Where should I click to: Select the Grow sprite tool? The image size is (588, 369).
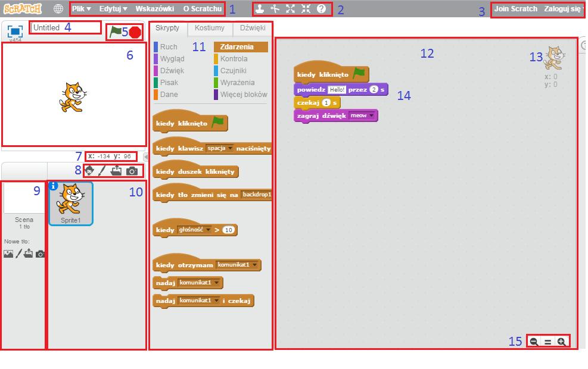pos(290,9)
